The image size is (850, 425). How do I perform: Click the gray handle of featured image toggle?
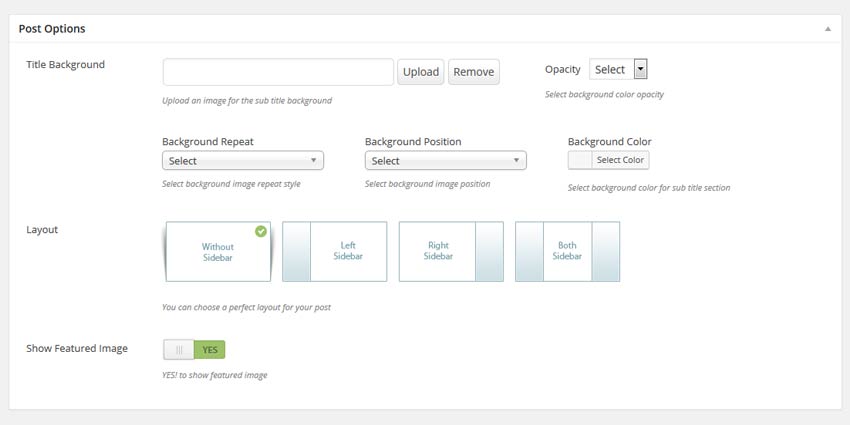point(179,350)
